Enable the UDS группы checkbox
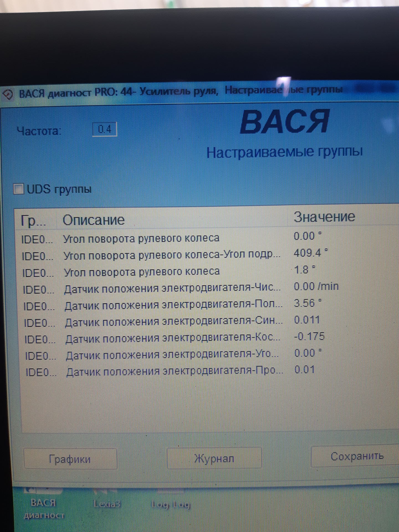Viewport: 399px width, 532px height. (x=19, y=189)
